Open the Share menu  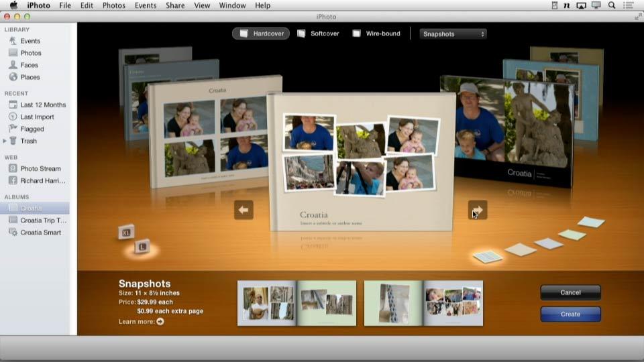coord(175,5)
